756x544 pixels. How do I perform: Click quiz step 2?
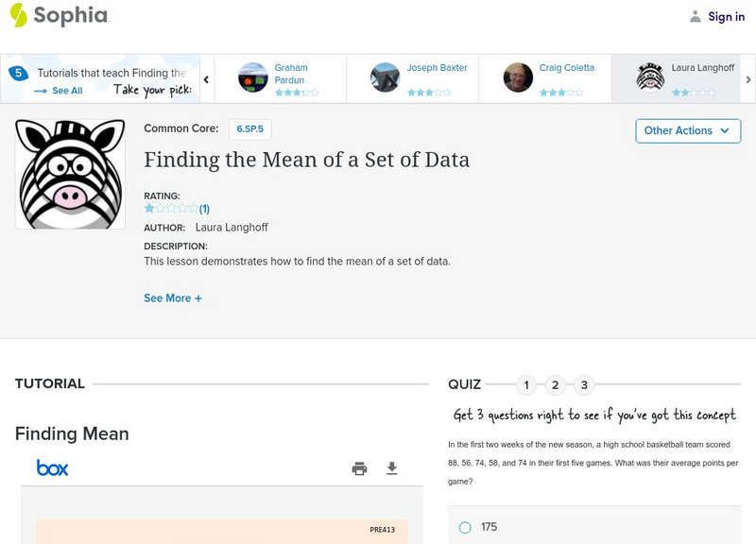[557, 384]
